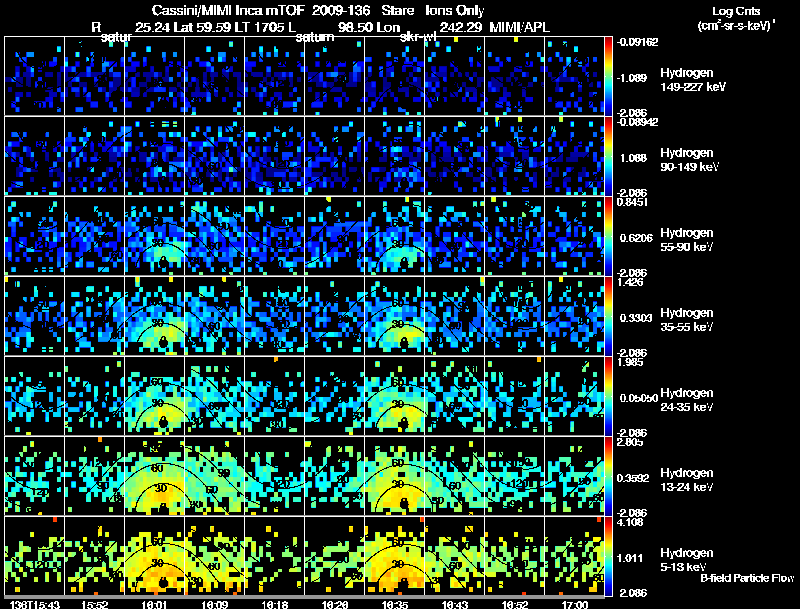Click the 0.3592 color scale midpoint
800x609 pixels.
[x=633, y=478]
